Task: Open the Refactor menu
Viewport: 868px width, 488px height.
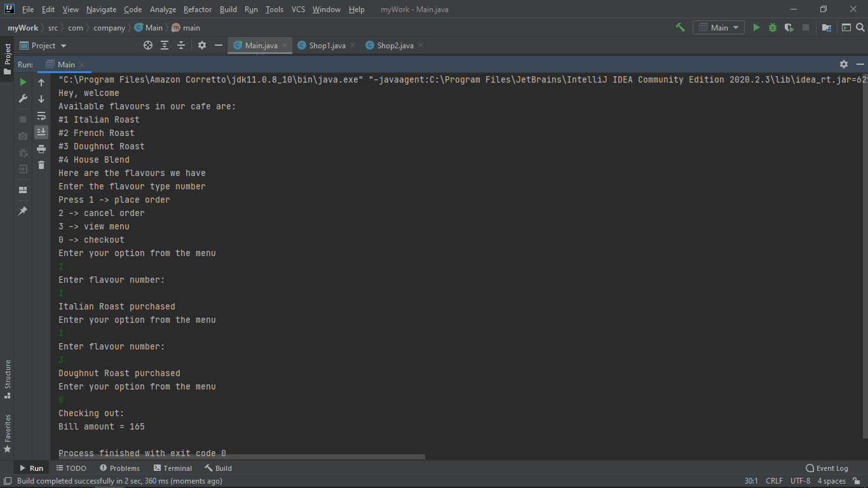Action: click(198, 10)
